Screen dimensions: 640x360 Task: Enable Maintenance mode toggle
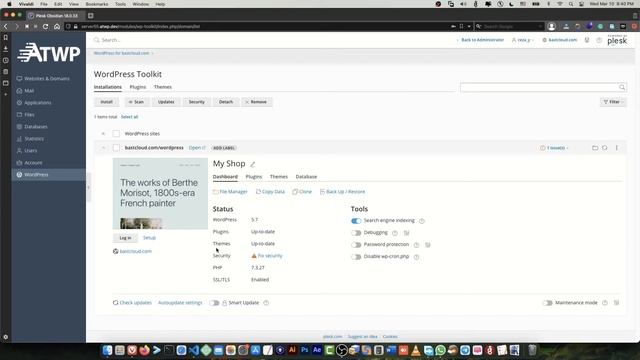[x=548, y=303]
